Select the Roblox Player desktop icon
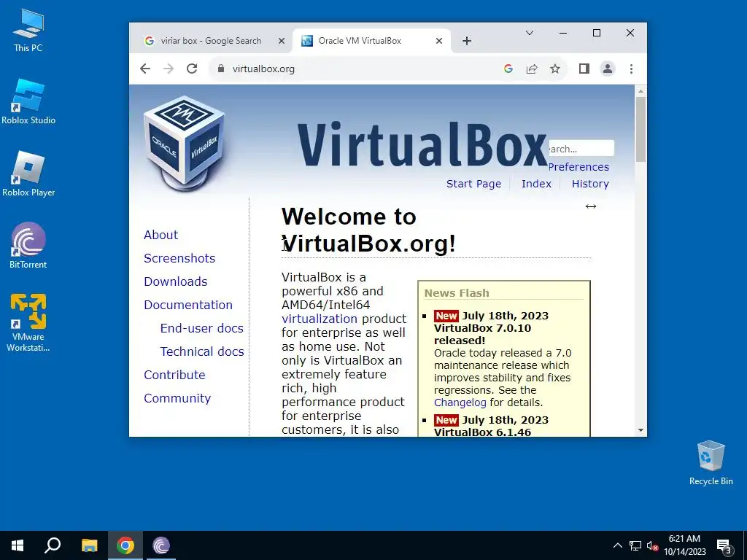 tap(28, 174)
